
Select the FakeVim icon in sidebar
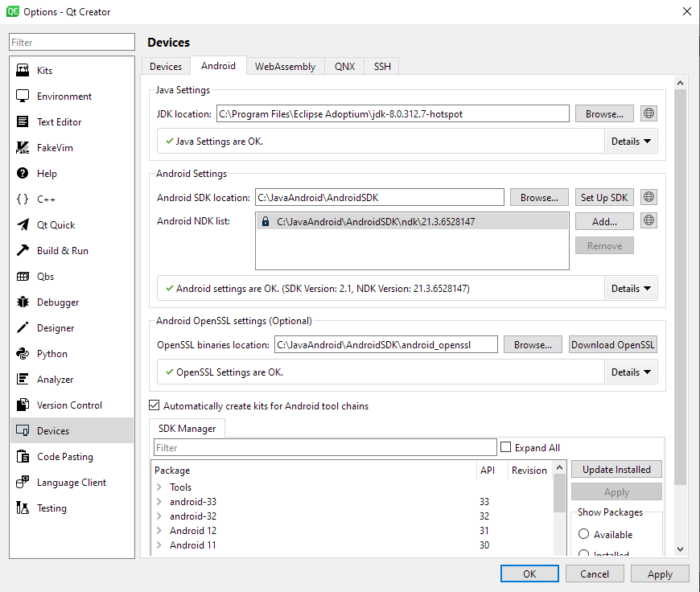(23, 148)
